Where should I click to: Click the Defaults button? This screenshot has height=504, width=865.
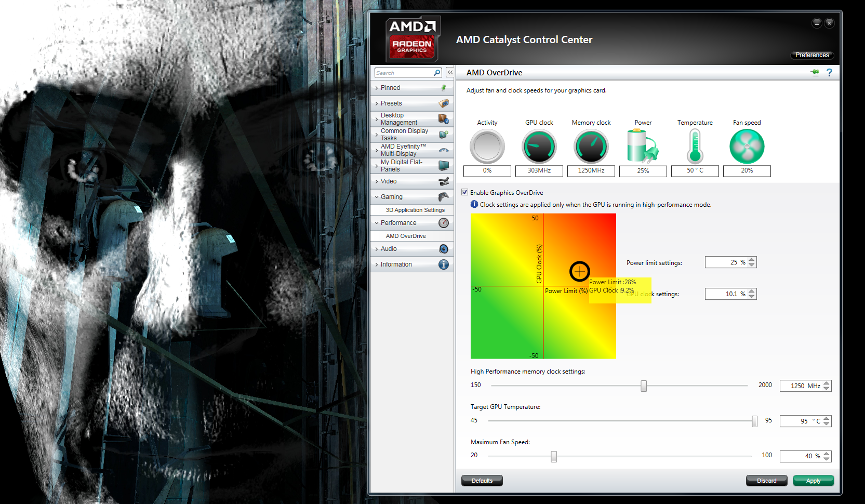482,481
